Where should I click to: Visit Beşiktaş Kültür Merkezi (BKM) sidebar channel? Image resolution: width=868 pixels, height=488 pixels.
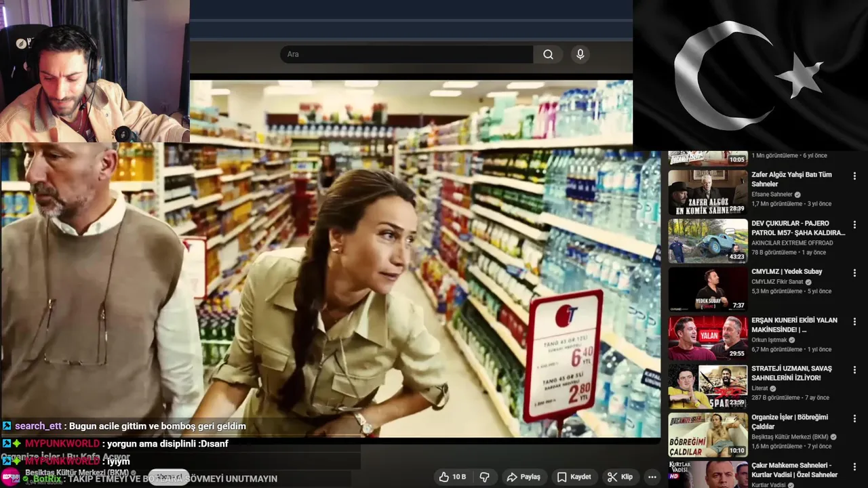tap(789, 436)
